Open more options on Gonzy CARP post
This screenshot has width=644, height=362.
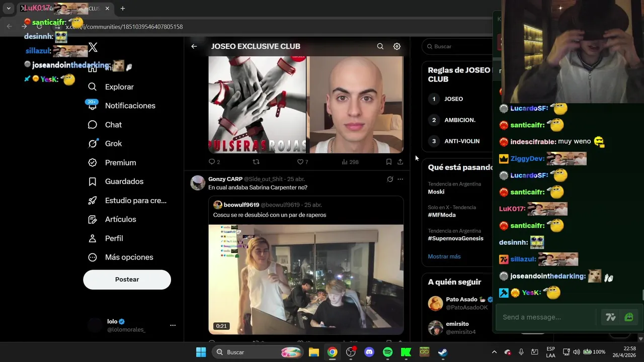(x=400, y=179)
